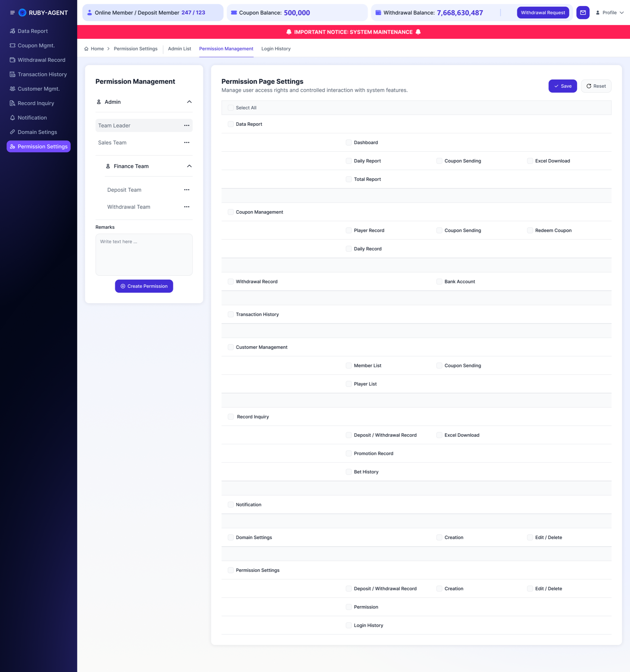This screenshot has height=672, width=630.
Task: Click the Permission Settings breadcrumb link
Action: pos(136,49)
